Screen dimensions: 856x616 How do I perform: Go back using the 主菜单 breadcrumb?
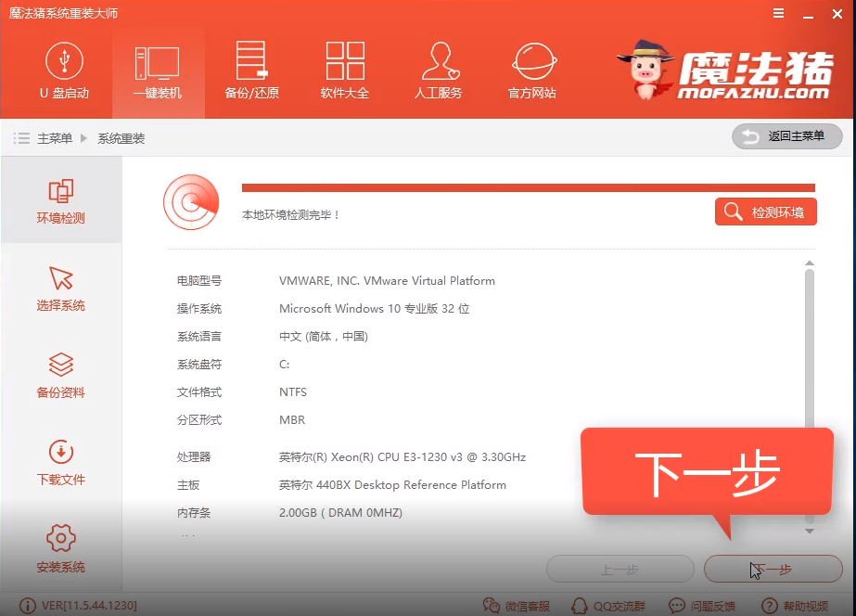pyautogui.click(x=54, y=137)
